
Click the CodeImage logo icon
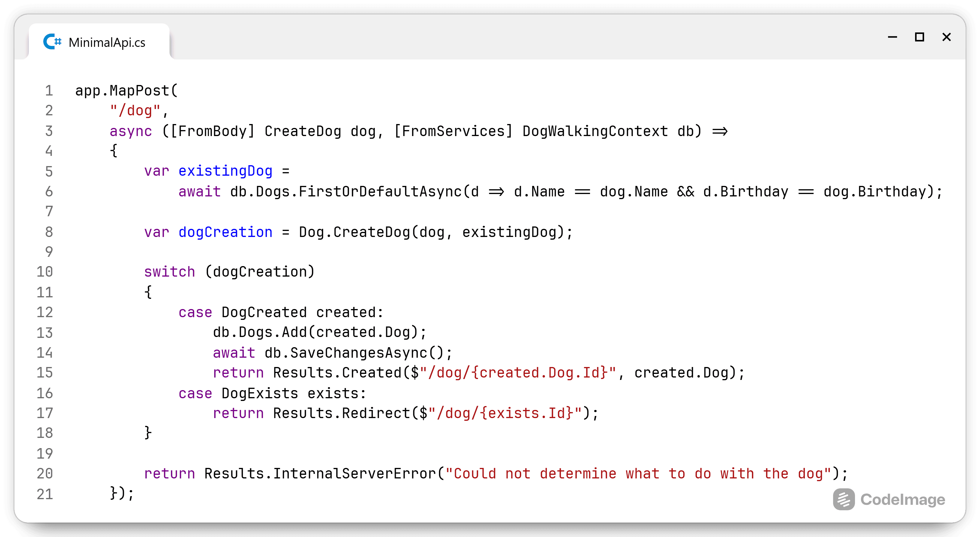click(x=844, y=499)
